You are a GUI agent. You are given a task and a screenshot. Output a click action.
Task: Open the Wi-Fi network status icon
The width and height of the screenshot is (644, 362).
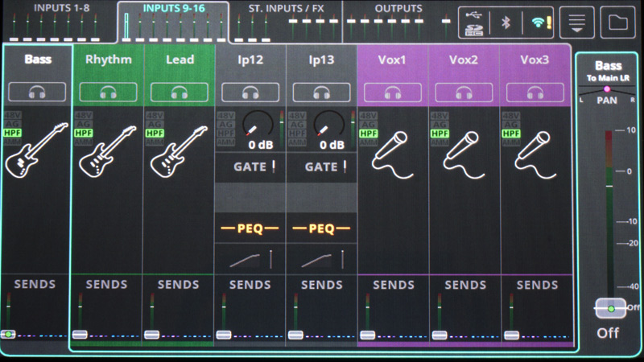pyautogui.click(x=539, y=22)
